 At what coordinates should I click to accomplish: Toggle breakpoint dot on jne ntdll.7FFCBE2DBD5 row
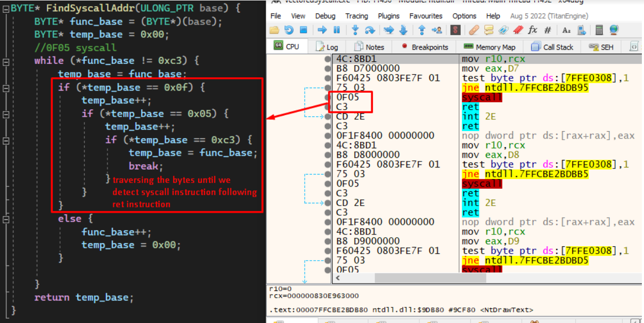(328, 261)
